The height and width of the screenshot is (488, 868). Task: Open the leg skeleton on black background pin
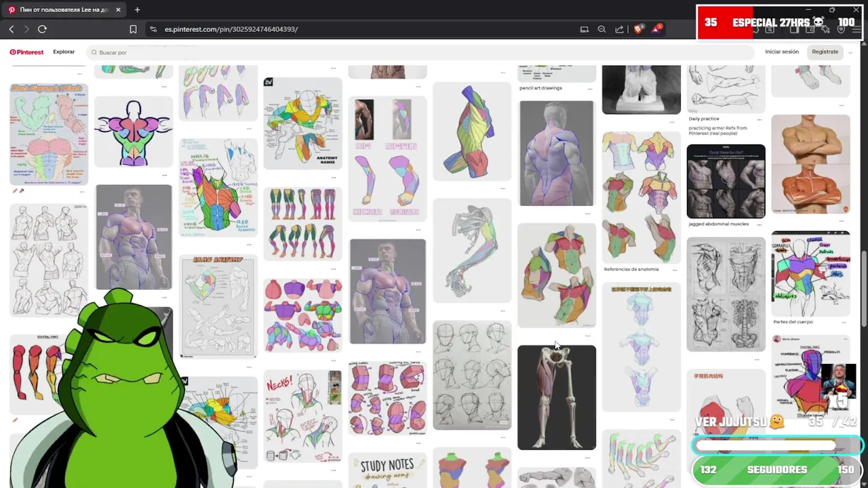[x=557, y=398]
